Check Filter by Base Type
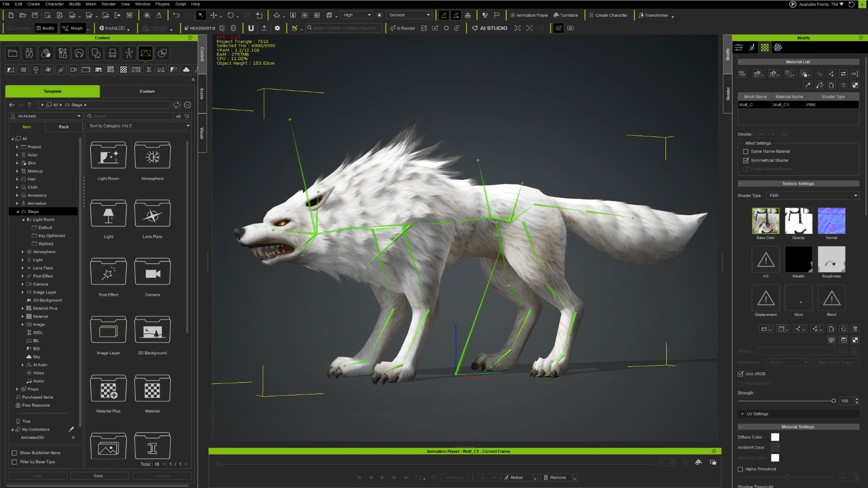 click(x=14, y=462)
